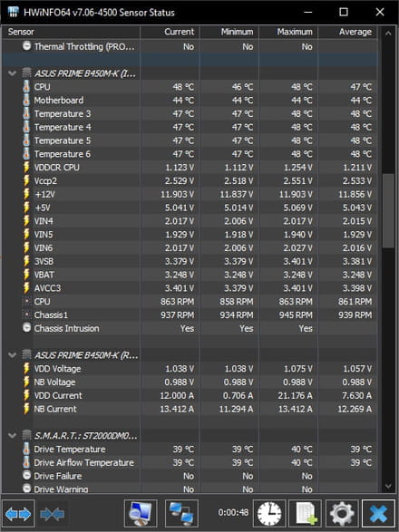Select the VIN4 sensor row
This screenshot has width=399, height=532.
coord(190,221)
